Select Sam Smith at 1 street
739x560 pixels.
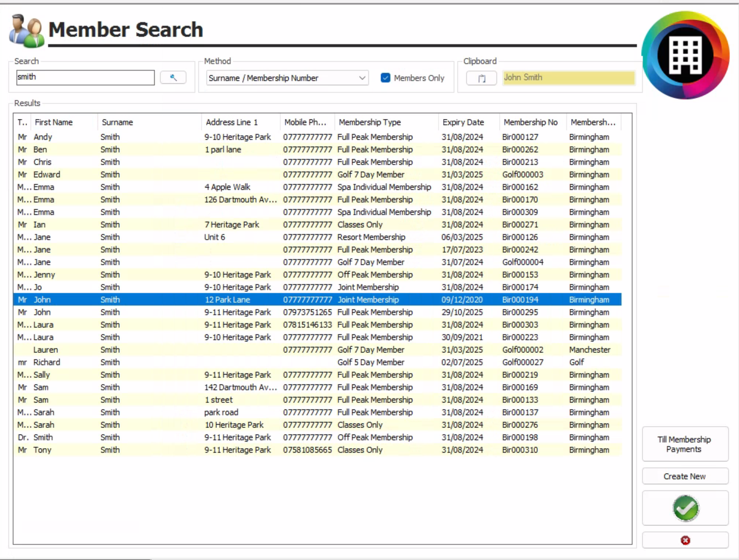(317, 400)
